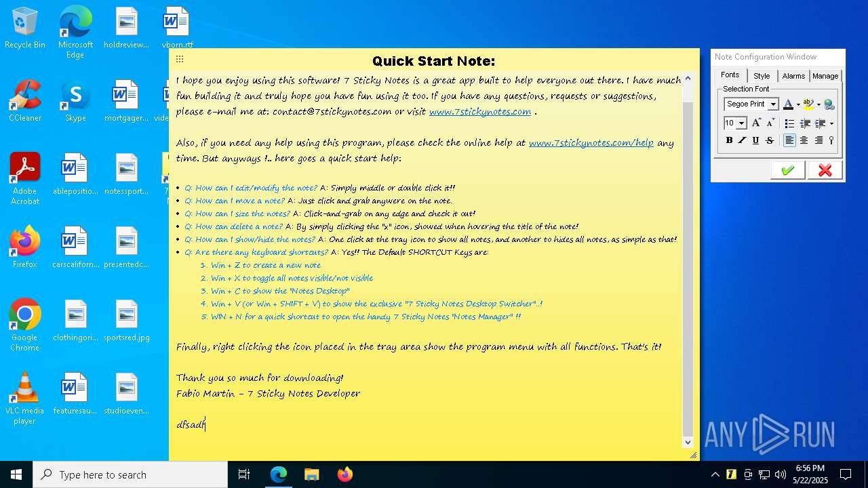Click the Type here to search box
The image size is (868, 488).
pos(130,474)
